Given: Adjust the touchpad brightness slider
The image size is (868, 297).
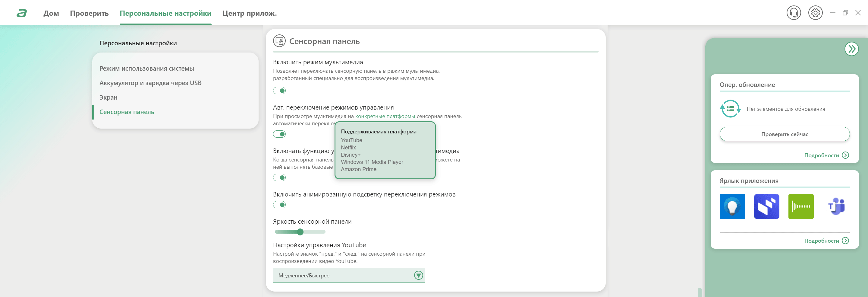Looking at the screenshot, I should [x=300, y=232].
